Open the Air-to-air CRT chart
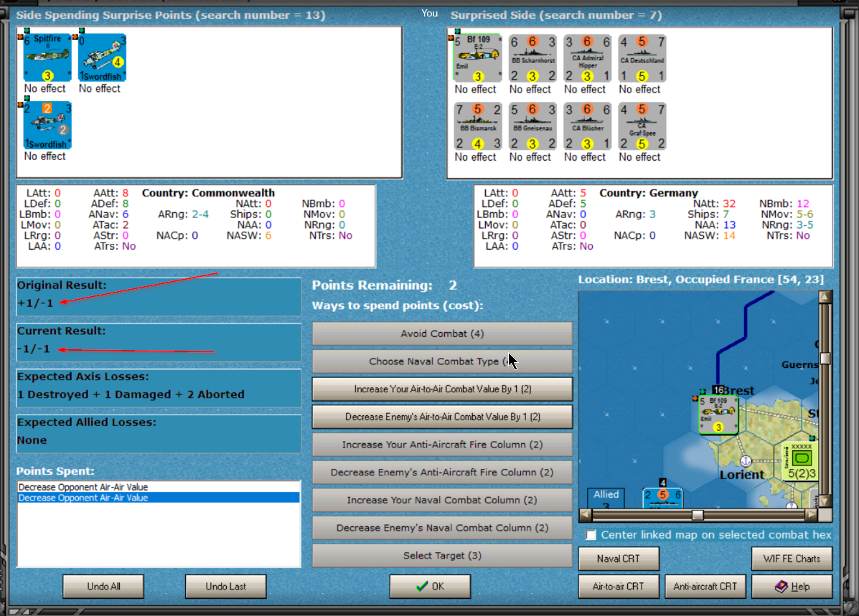This screenshot has width=859, height=616. [x=619, y=587]
